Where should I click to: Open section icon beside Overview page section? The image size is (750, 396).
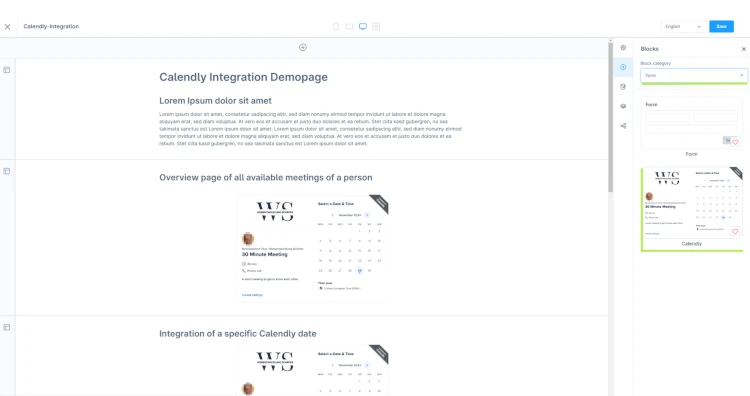click(7, 171)
